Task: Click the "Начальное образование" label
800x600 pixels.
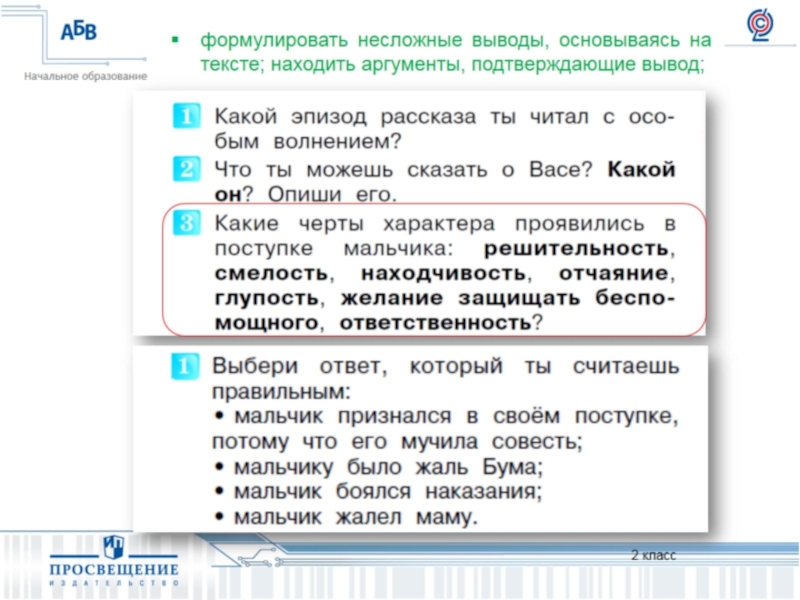Action: (x=86, y=76)
